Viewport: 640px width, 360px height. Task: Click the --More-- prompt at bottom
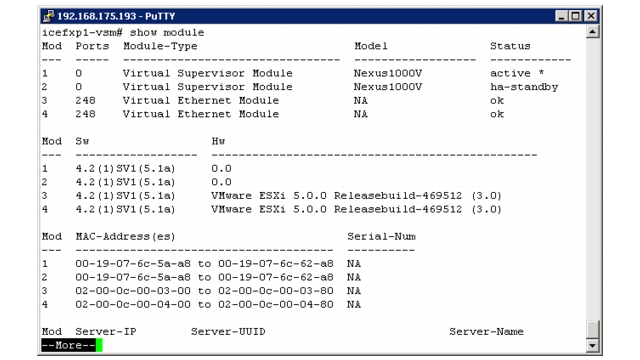pos(69,345)
